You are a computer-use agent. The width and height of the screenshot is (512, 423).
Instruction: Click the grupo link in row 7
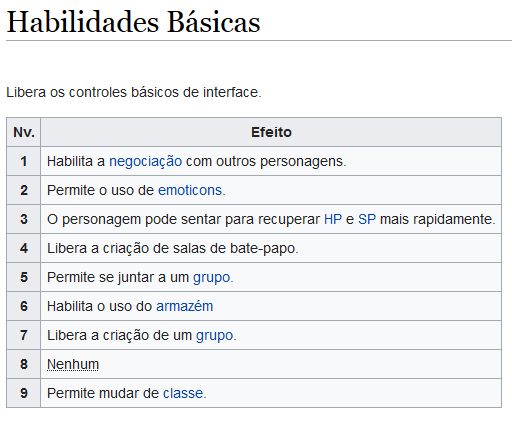214,336
